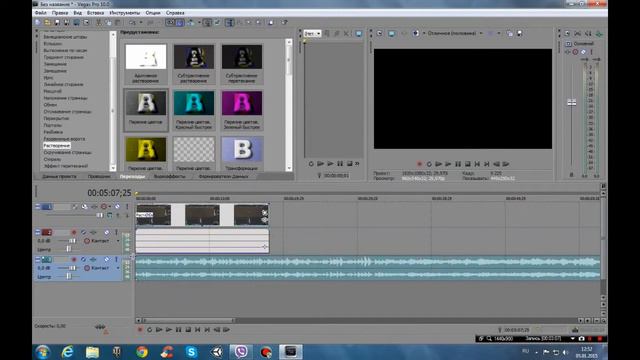Click Stop in the timeline transport bar

[188, 329]
